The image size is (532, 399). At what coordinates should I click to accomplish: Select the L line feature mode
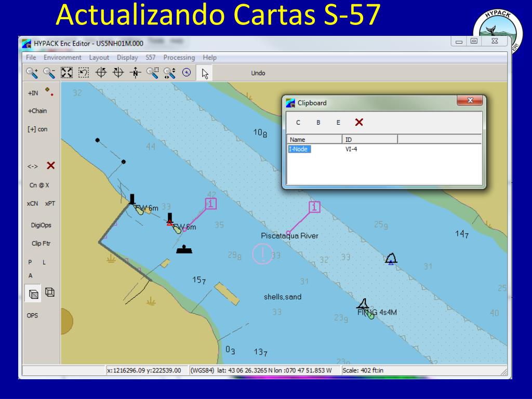pos(44,262)
